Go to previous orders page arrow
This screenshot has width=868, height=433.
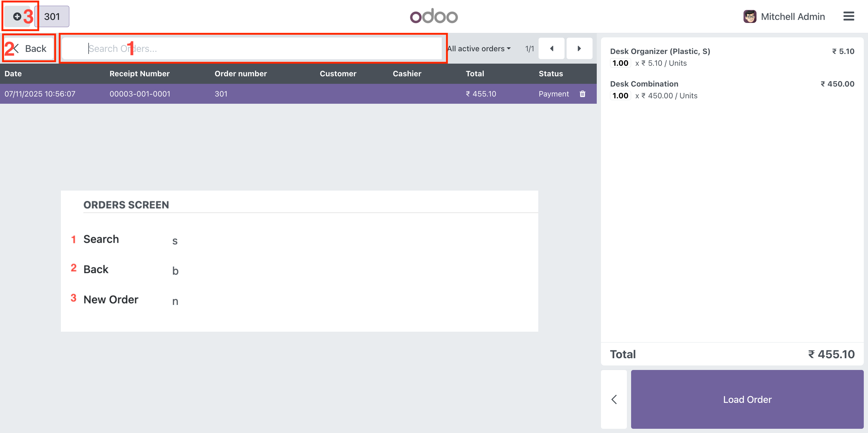click(551, 49)
